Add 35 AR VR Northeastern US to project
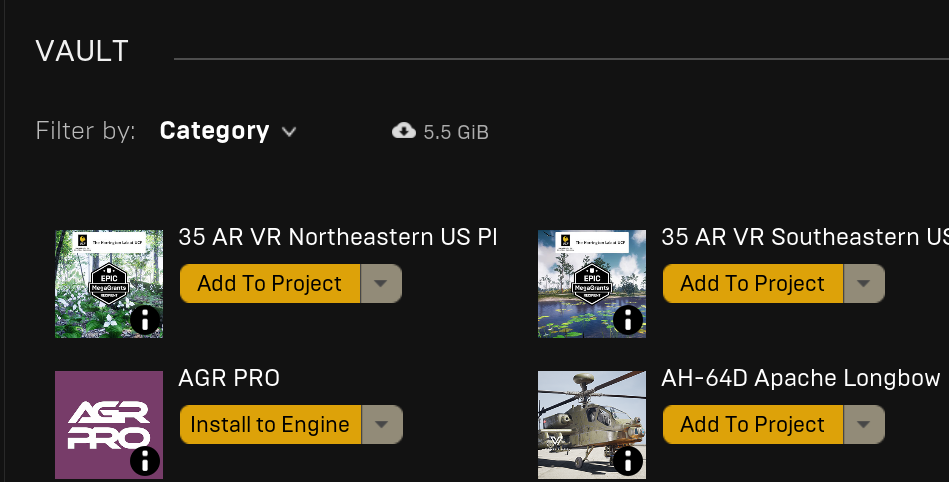Image resolution: width=949 pixels, height=482 pixels. (270, 283)
